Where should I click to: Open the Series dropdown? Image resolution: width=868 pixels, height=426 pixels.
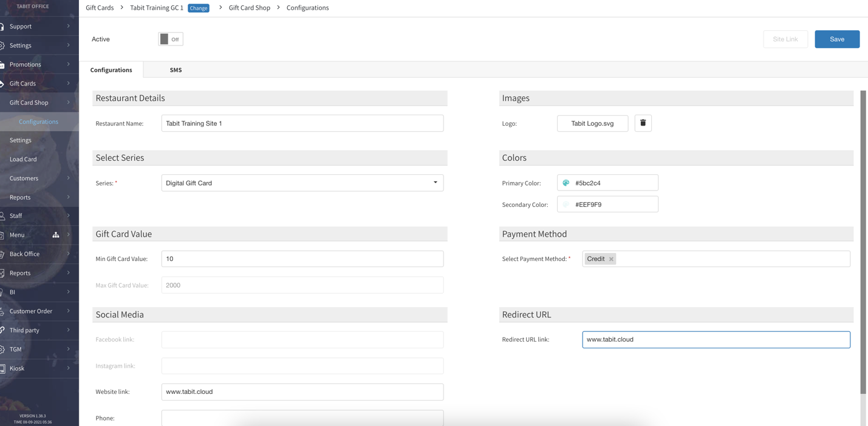point(302,183)
